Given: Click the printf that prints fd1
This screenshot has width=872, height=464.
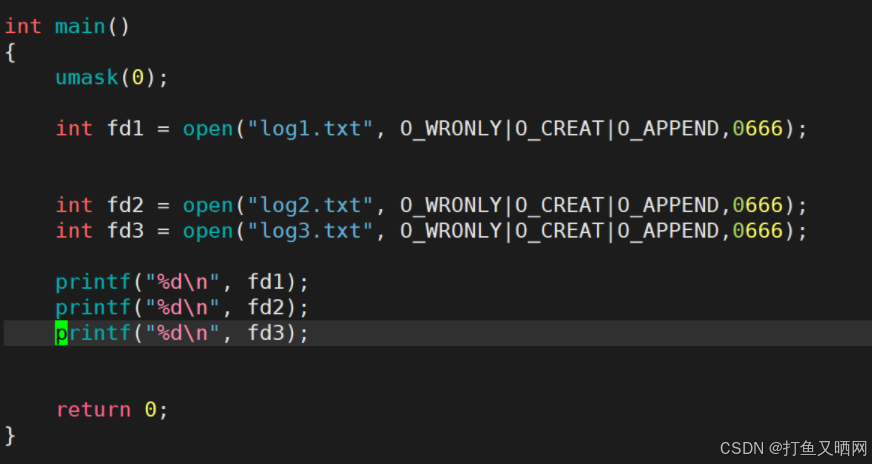Looking at the screenshot, I should (x=93, y=283).
